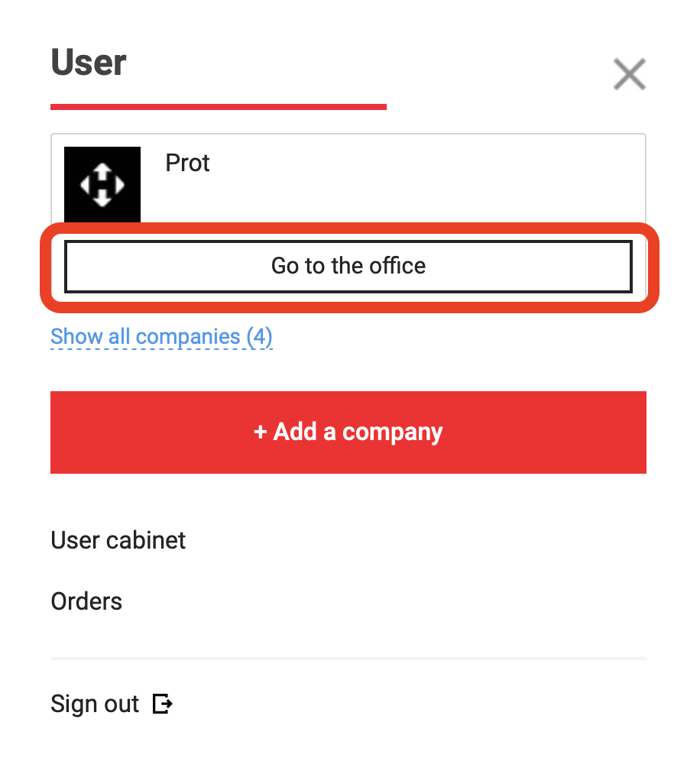Select the black arrows logo of Prot
This screenshot has width=700, height=761.
[102, 184]
